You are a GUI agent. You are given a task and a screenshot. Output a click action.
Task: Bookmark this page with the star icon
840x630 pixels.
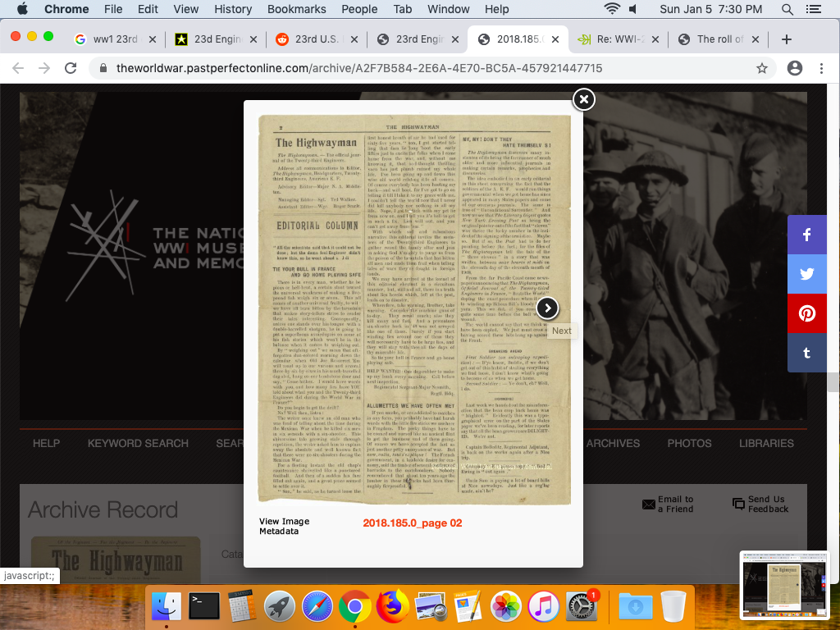(762, 69)
